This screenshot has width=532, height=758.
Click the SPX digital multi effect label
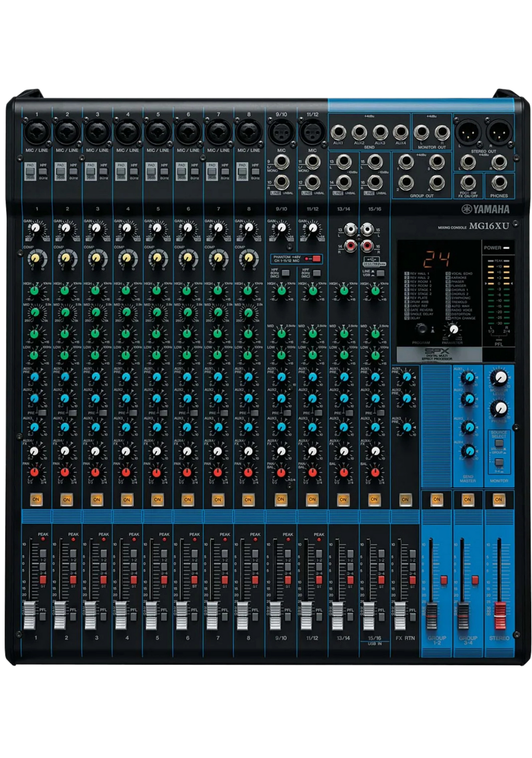tap(437, 354)
